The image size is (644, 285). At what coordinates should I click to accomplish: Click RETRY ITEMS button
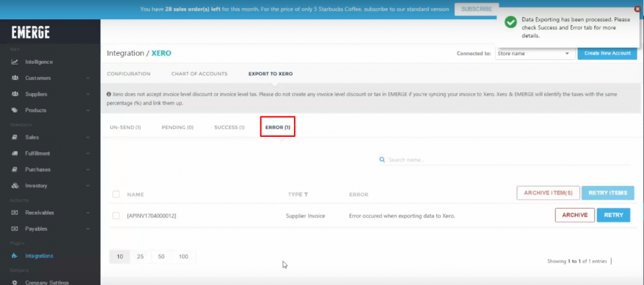(608, 193)
